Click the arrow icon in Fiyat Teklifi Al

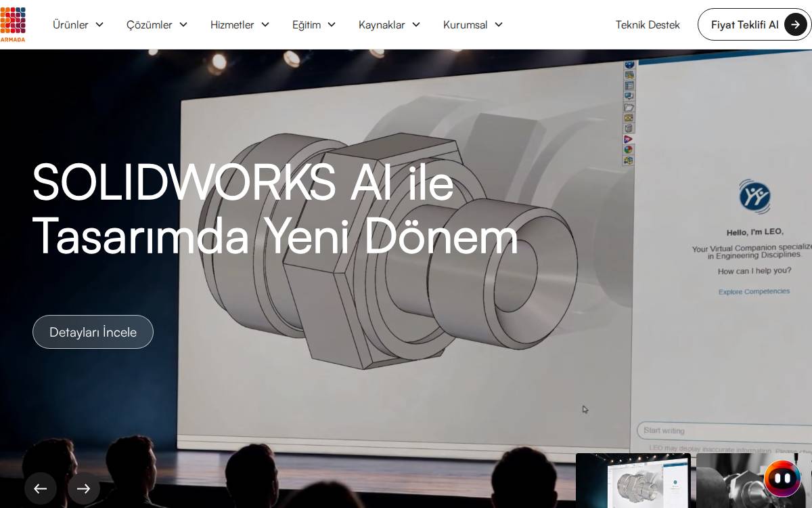[796, 24]
